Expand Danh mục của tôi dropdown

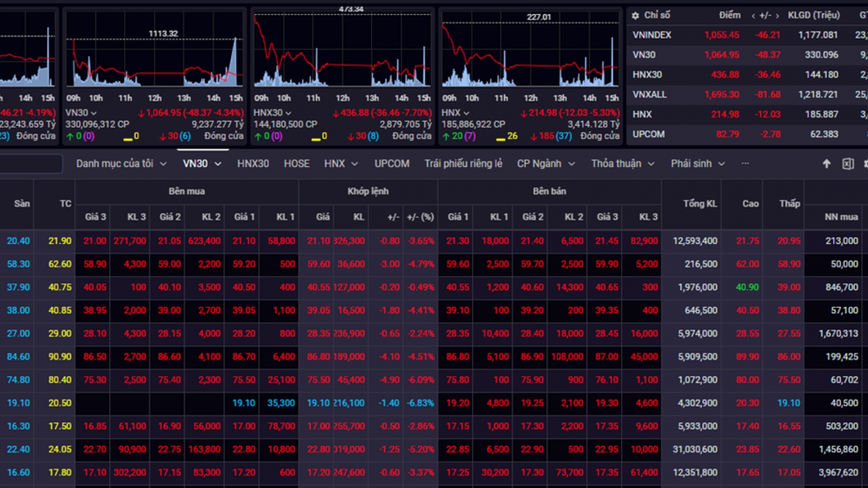(163, 164)
